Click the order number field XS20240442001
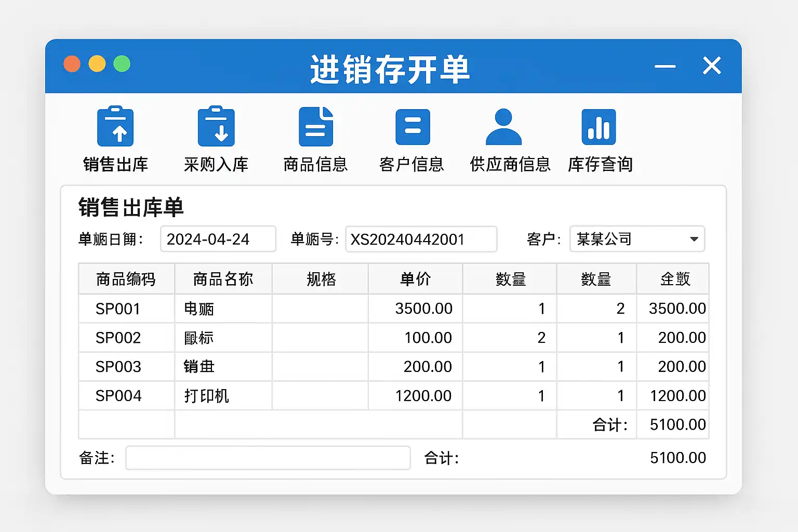Screen dimensions: 798x532 [x=421, y=239]
